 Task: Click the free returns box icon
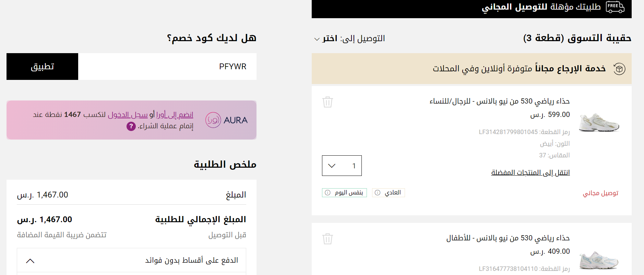(619, 69)
